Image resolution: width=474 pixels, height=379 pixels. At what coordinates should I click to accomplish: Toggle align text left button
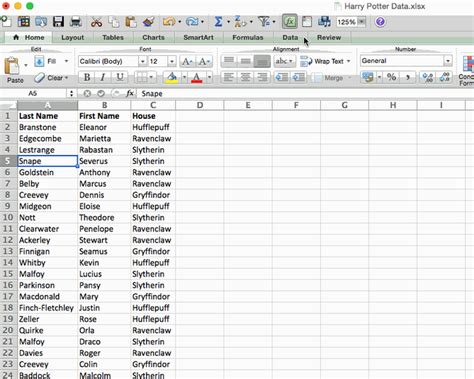coord(229,77)
